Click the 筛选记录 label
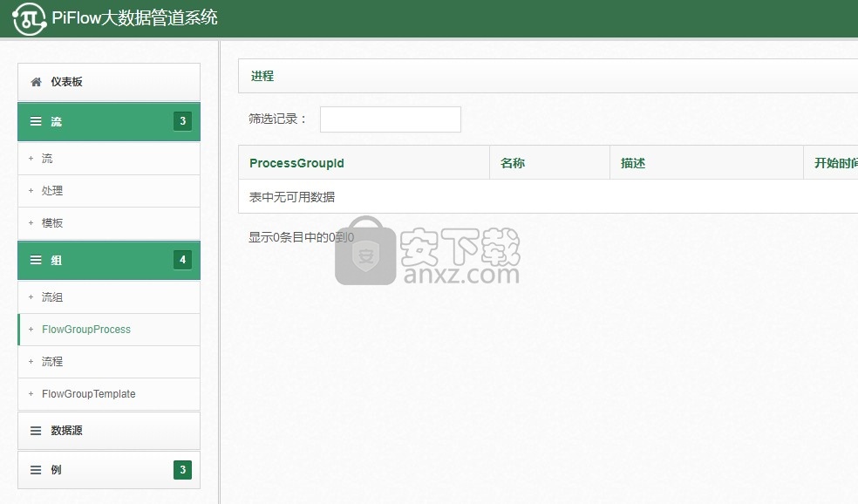858x504 pixels. (278, 119)
